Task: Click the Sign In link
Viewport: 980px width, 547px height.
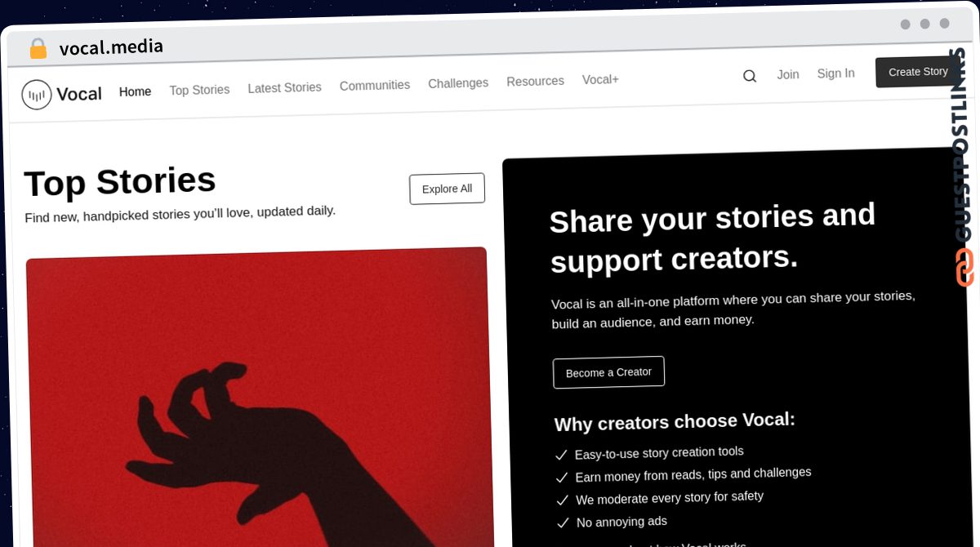Action: 835,73
